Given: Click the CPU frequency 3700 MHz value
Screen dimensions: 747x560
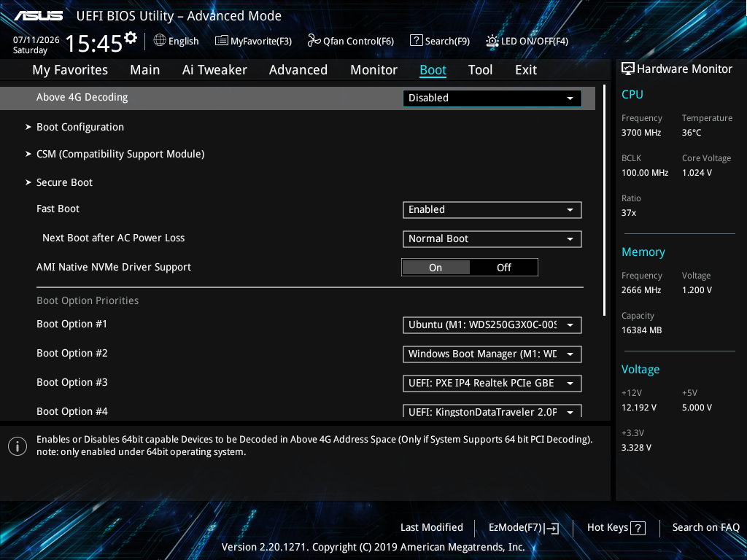Looking at the screenshot, I should [641, 133].
